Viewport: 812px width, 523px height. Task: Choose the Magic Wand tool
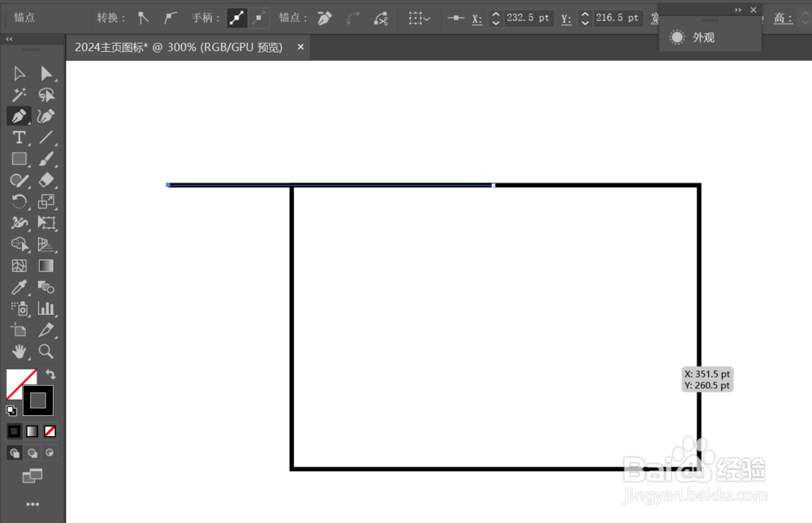tap(19, 95)
